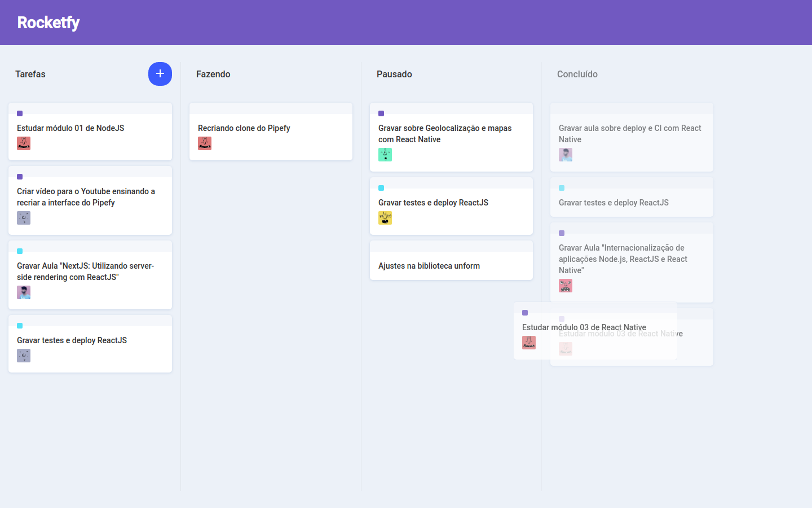Click purple label on dragged 'Estudar módulo 03' card
The width and height of the screenshot is (812, 508).
click(x=525, y=313)
